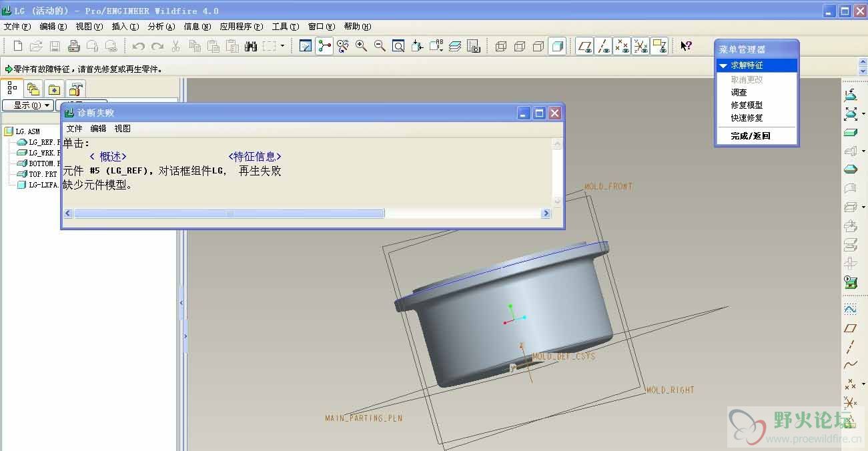Toggle Shading display style

(558, 46)
